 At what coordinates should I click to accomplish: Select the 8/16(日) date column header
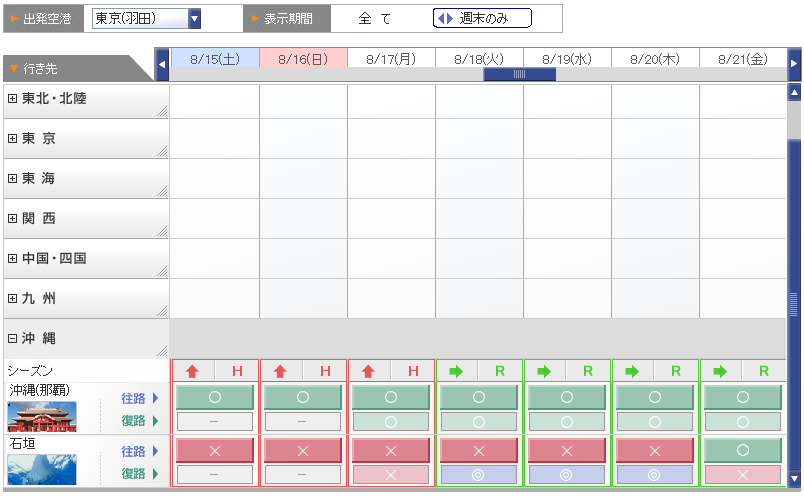303,59
